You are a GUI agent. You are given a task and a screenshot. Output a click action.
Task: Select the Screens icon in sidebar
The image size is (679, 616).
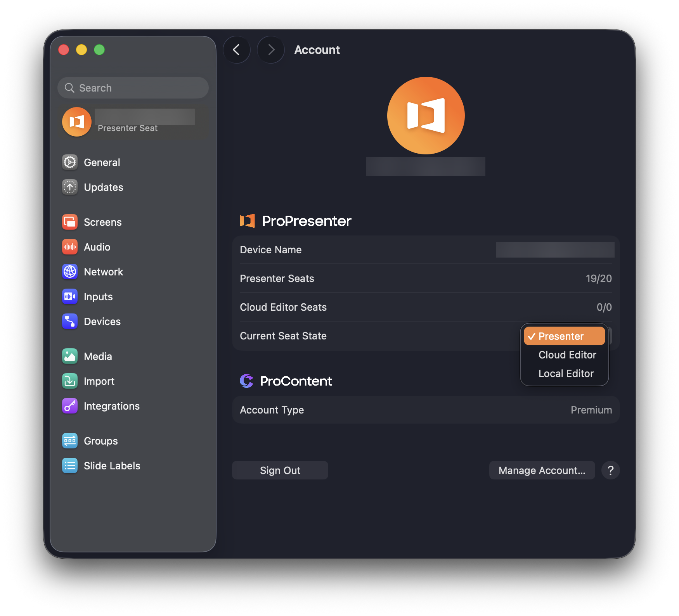point(70,222)
